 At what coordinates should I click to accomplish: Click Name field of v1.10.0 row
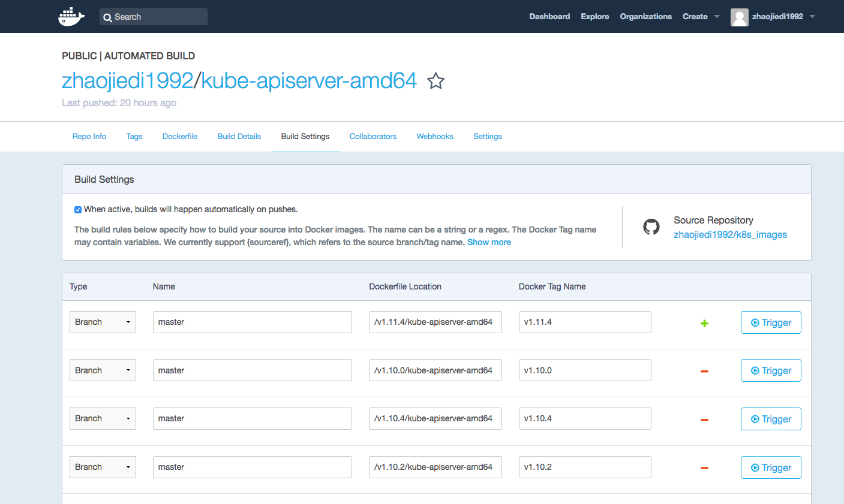[x=253, y=370]
